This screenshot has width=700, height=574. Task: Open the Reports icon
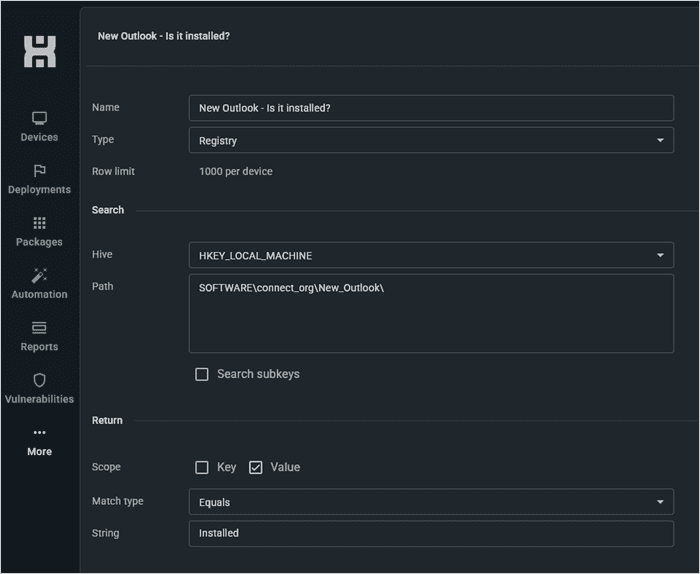(40, 328)
